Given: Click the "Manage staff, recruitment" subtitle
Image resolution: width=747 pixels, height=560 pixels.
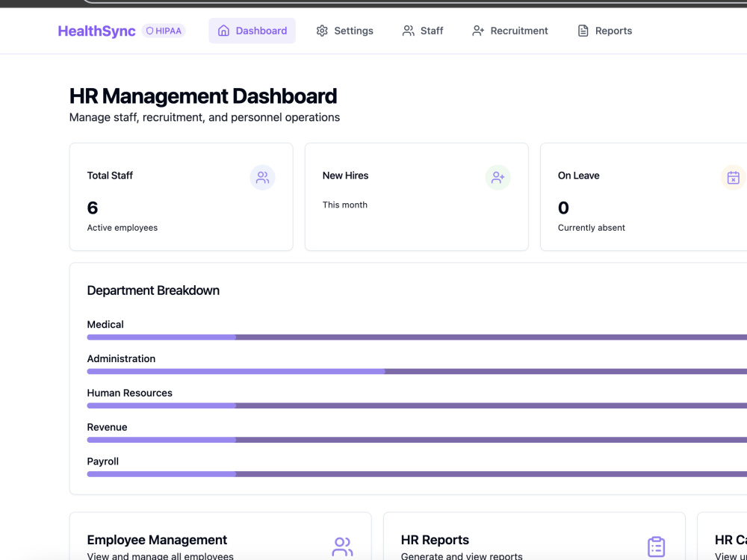Looking at the screenshot, I should [x=205, y=118].
